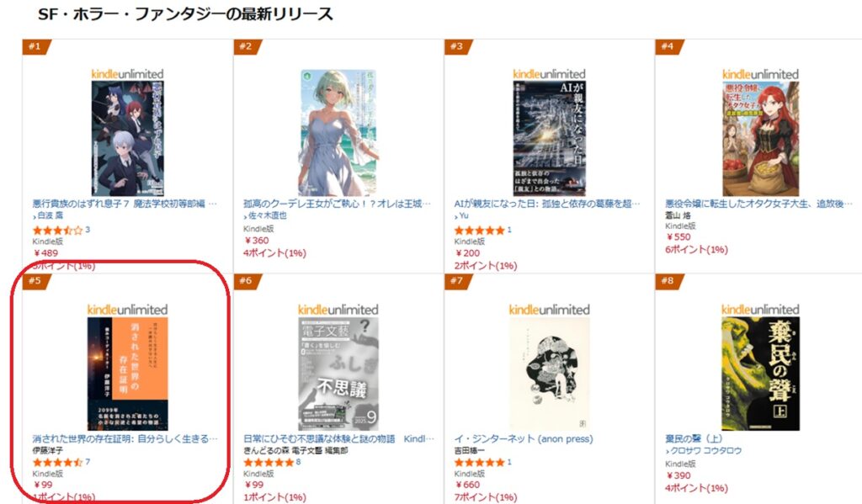The height and width of the screenshot is (504, 862).
Task: Open title link 棄民の聲（上）
Action: point(694,438)
